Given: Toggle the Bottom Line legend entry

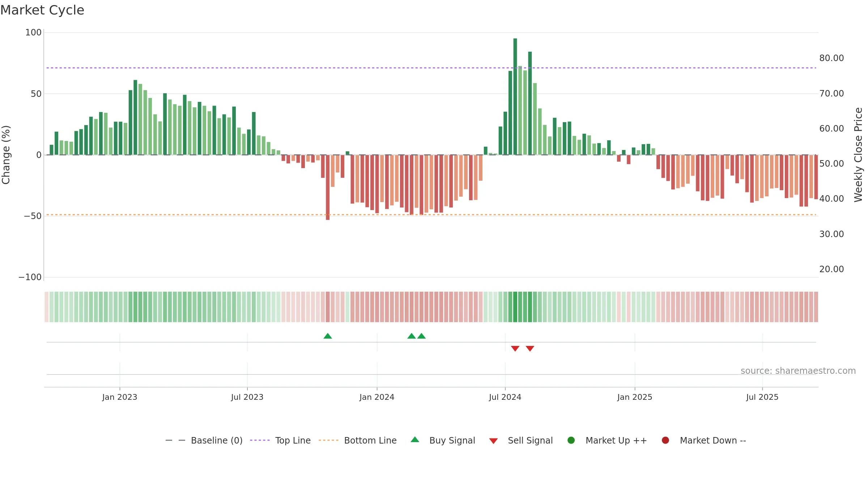Looking at the screenshot, I should (358, 440).
